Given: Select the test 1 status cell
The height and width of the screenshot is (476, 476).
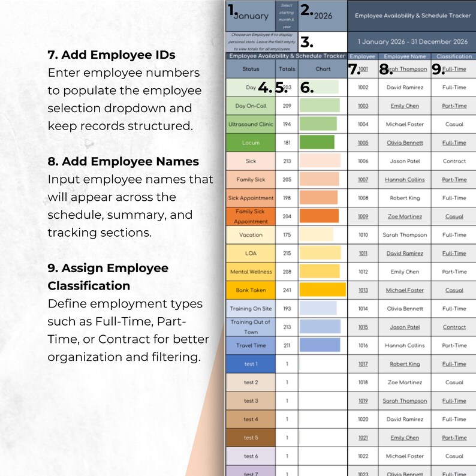Looking at the screenshot, I should (251, 364).
